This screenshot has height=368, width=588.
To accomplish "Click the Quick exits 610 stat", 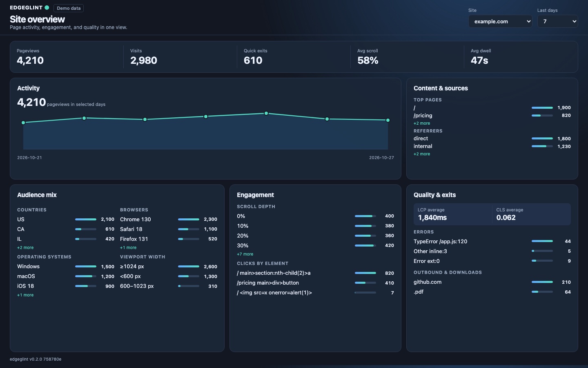I will pos(294,57).
